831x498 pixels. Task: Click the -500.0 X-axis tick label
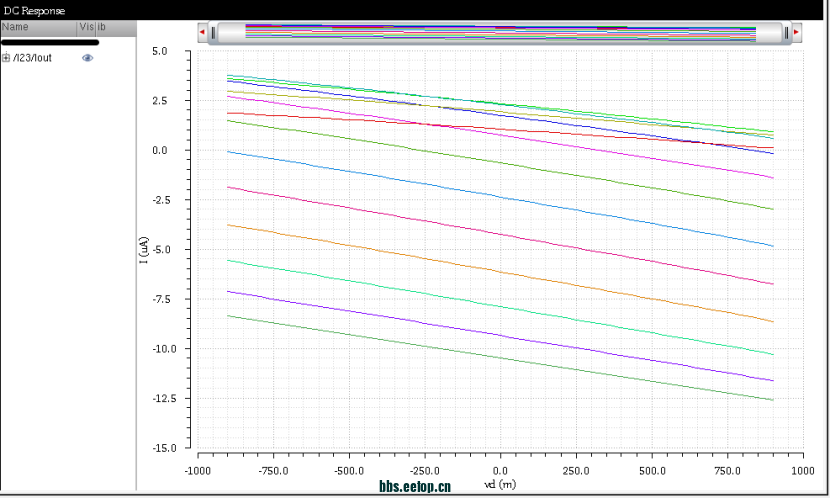pyautogui.click(x=349, y=471)
